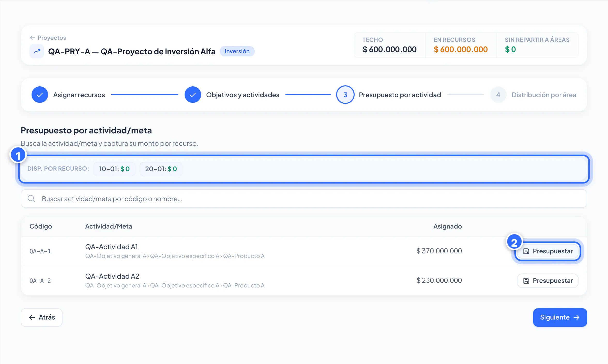The image size is (608, 364).
Task: Select step 4 circle Distribución por área
Action: pos(498,95)
